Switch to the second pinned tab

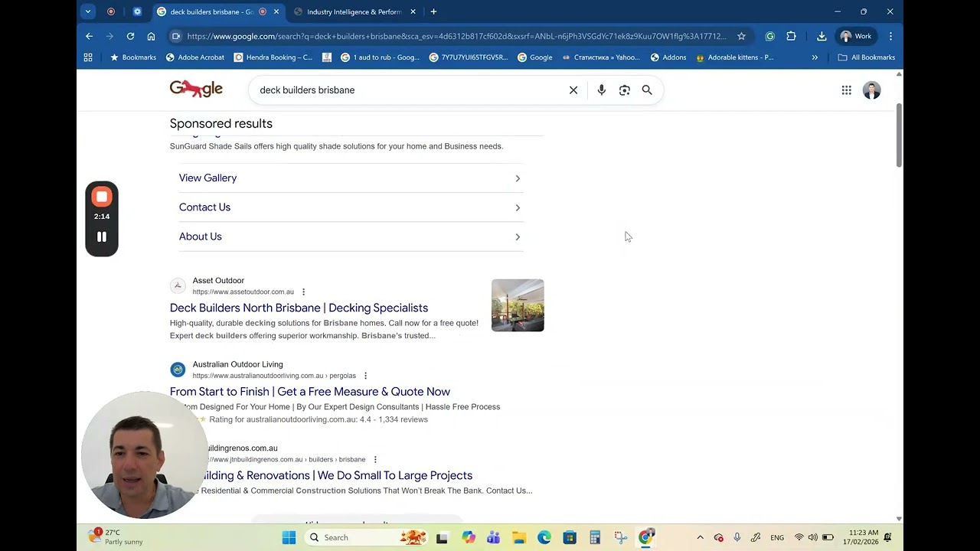[137, 11]
